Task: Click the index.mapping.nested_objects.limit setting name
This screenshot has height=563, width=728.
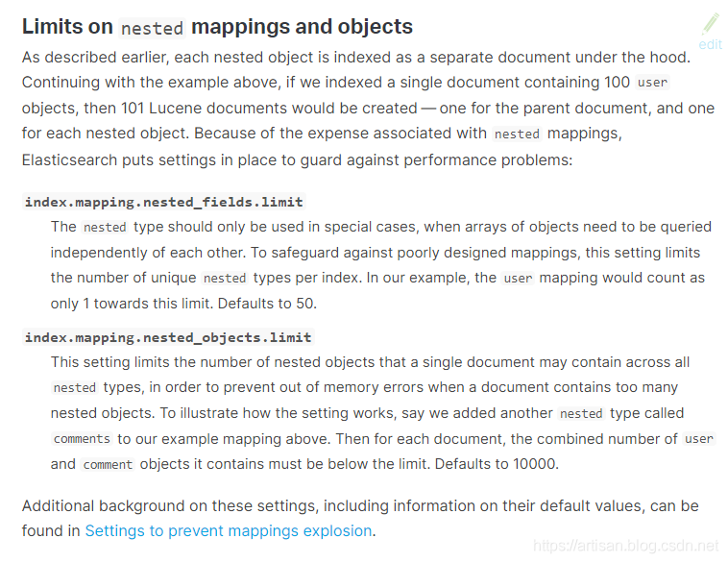Action: click(x=168, y=337)
